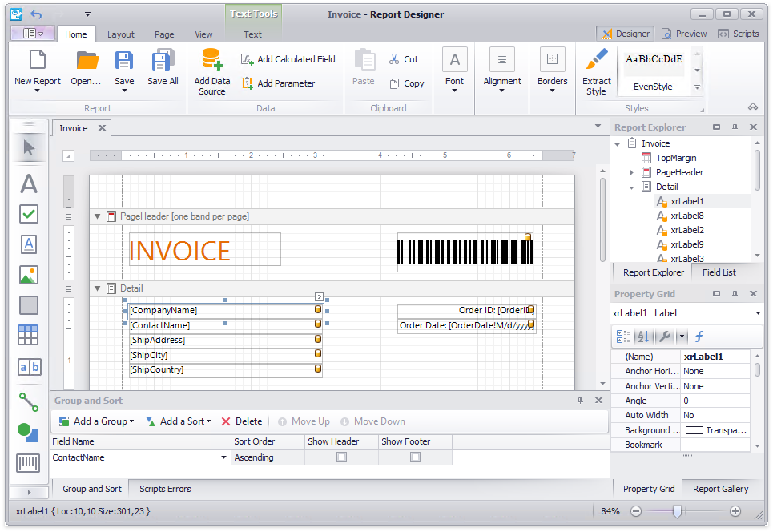The image size is (773, 532).
Task: Click the Open folder icon
Action: 87,60
